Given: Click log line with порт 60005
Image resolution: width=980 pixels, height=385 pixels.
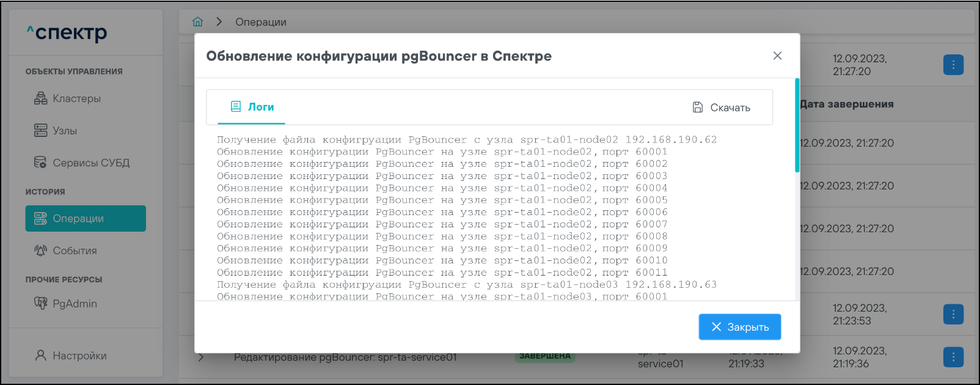Looking at the screenshot, I should coord(442,200).
